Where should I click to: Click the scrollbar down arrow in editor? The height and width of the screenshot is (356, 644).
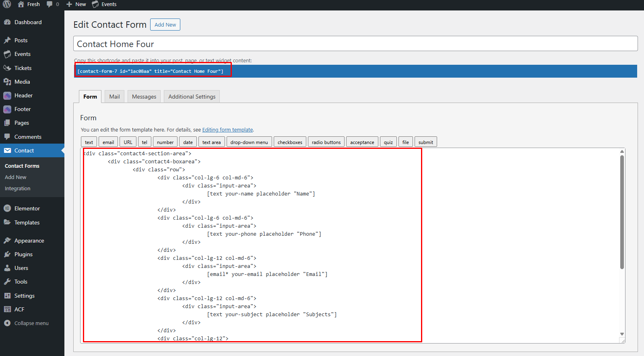[x=622, y=334]
